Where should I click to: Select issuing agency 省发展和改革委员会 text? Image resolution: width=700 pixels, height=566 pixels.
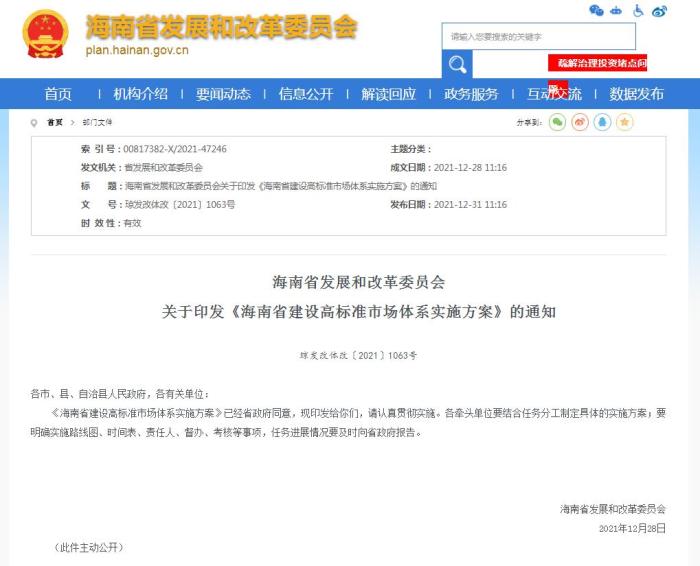[x=163, y=168]
